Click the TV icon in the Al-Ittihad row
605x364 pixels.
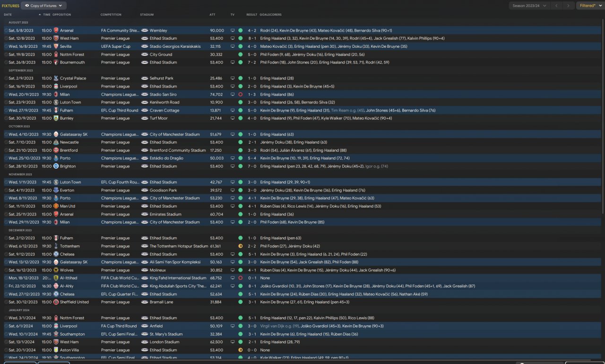(x=233, y=278)
